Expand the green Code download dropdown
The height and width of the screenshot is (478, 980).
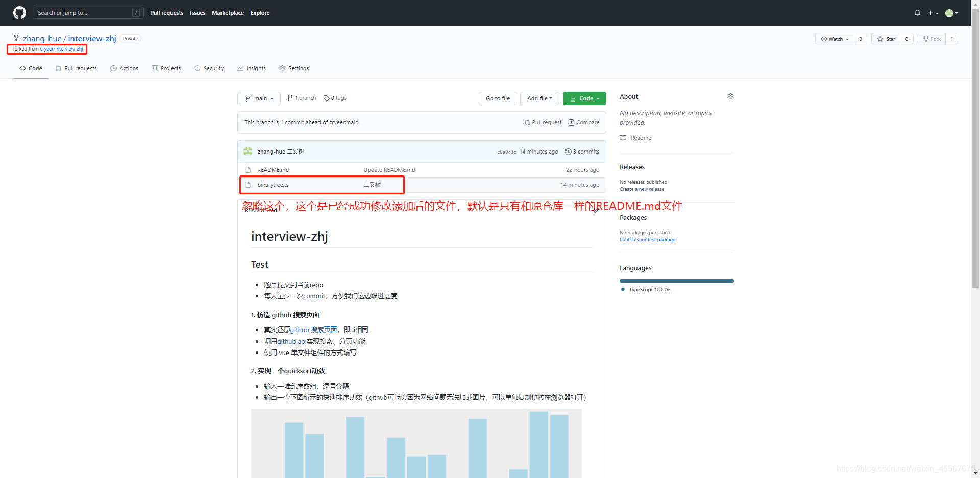584,98
